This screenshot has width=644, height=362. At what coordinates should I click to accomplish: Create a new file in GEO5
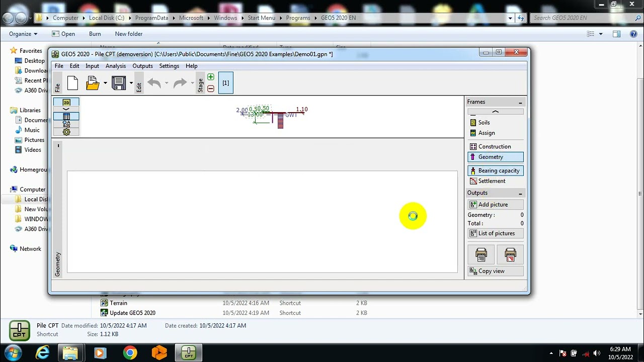tap(72, 83)
